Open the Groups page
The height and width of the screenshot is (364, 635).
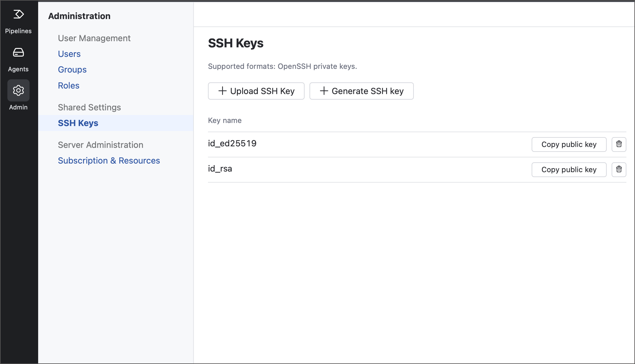[x=72, y=69]
